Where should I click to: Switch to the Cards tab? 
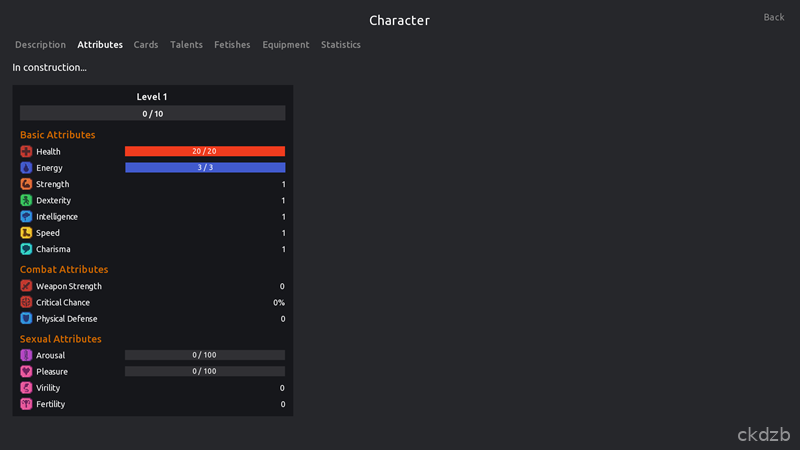coord(146,45)
